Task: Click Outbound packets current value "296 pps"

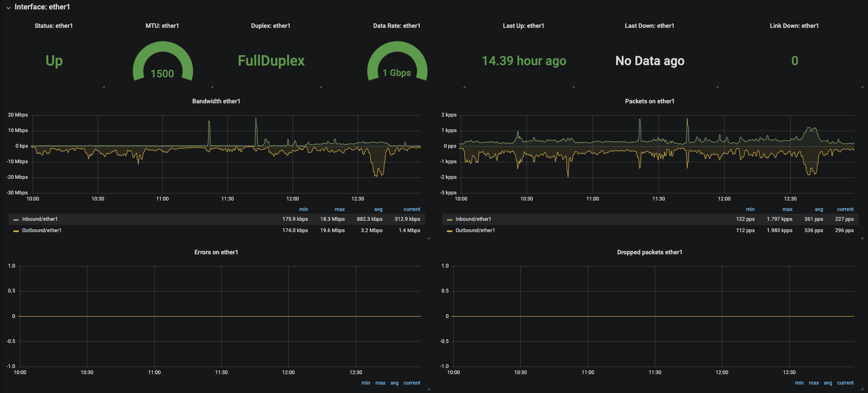Action: tap(844, 230)
